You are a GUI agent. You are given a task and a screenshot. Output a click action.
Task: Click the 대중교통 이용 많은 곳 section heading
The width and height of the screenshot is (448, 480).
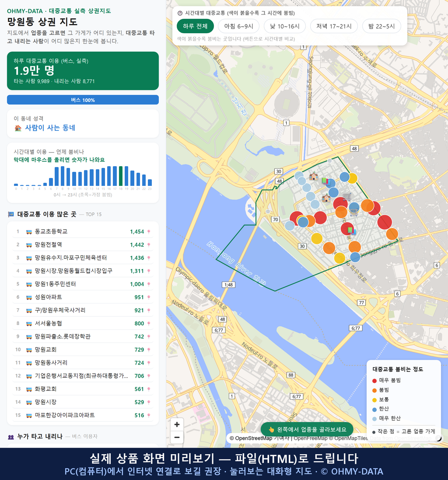click(46, 214)
